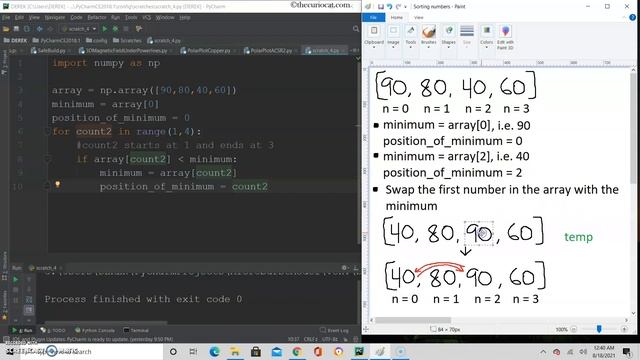Select the Paint Home tab
This screenshot has width=640, height=360.
397,18
